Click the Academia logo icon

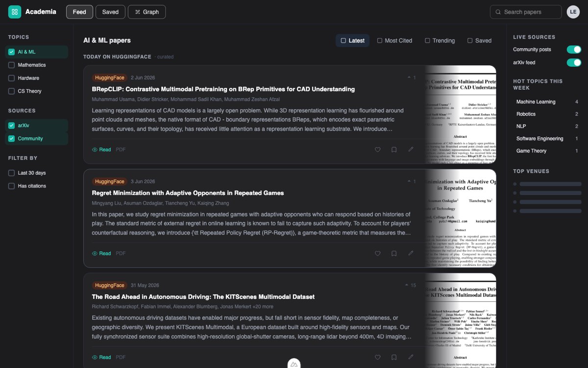pos(15,12)
